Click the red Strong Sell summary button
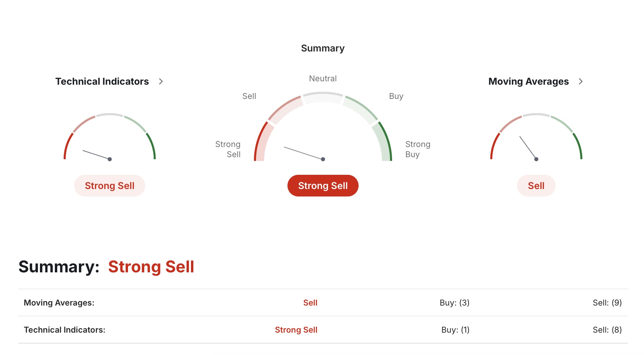644x355 pixels. click(323, 186)
